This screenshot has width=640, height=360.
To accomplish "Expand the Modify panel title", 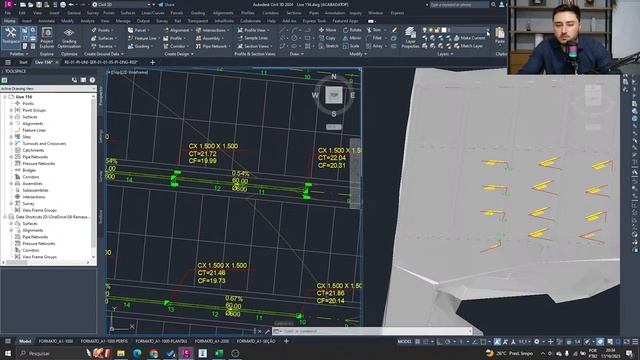I will tap(358, 54).
